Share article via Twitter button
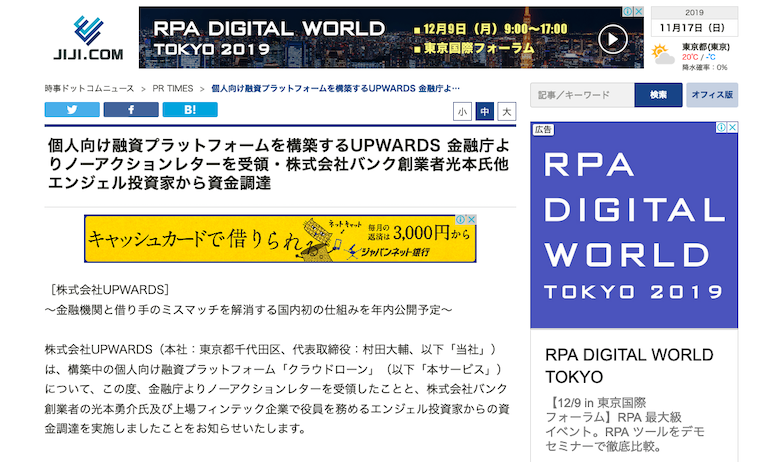780x462 pixels. (72, 110)
